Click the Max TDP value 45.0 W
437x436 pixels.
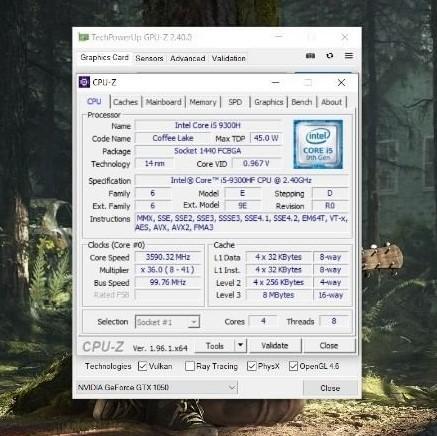[x=266, y=138]
